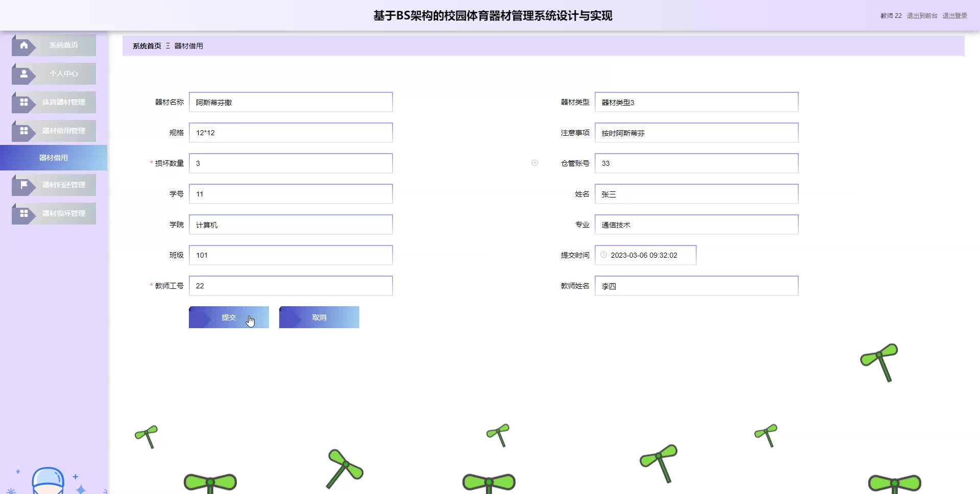Viewport: 980px width, 494px height.
Task: Click the 退出到前台 link in the header
Action: click(x=922, y=16)
